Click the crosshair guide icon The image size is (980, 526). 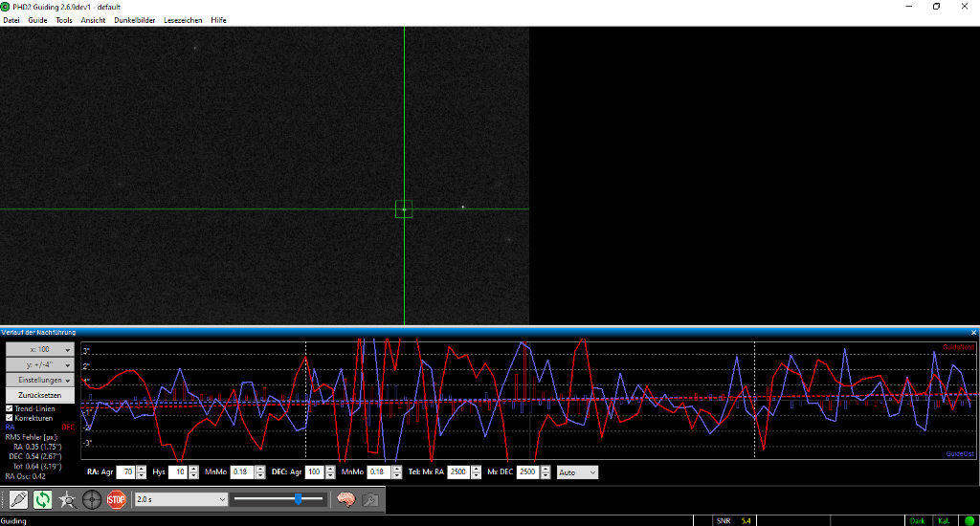[92, 499]
